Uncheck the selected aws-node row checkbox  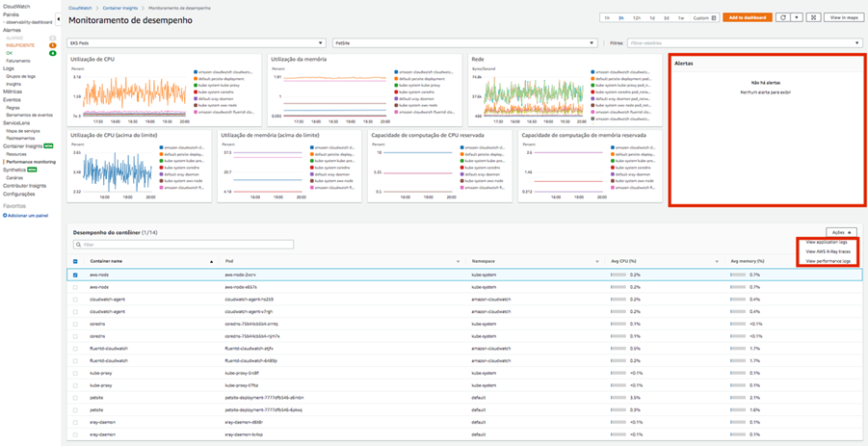(76, 275)
